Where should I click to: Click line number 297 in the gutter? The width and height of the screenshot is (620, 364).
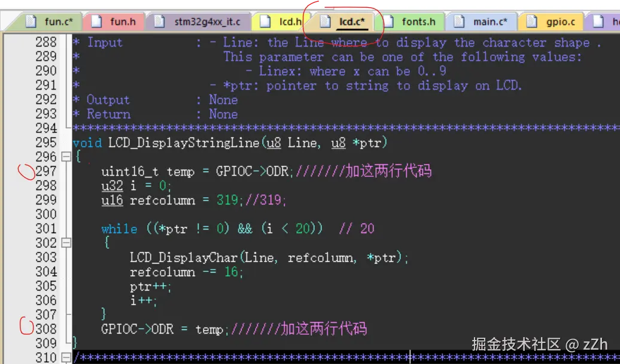(46, 171)
